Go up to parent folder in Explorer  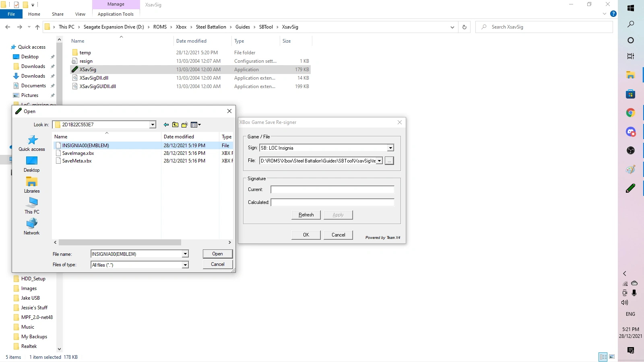[x=37, y=27]
